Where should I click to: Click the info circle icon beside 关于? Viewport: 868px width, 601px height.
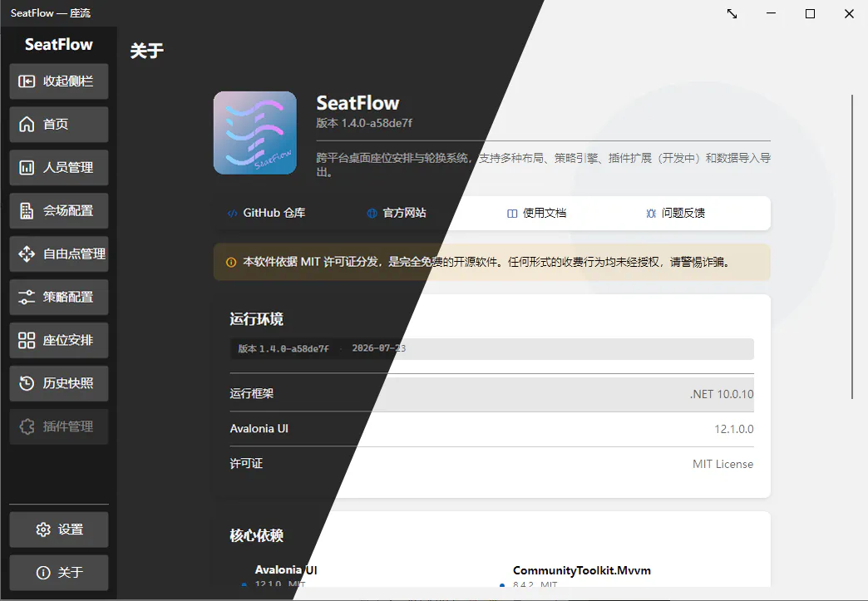43,573
